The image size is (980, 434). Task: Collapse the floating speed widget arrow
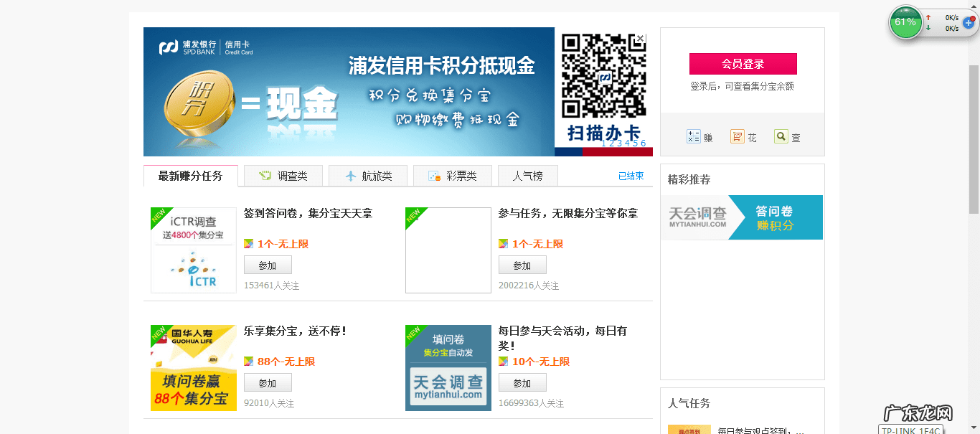point(974,6)
